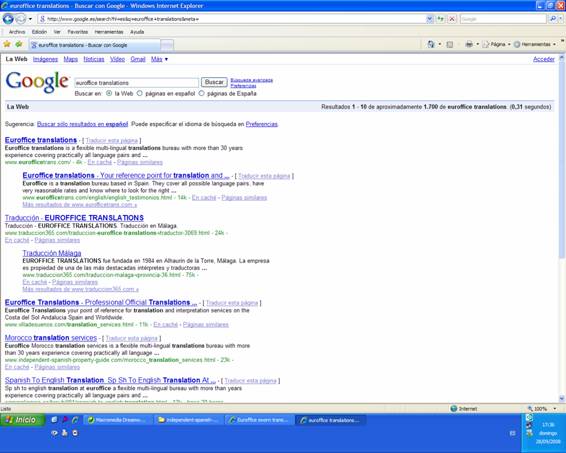Open the Ver menu

pyautogui.click(x=57, y=32)
